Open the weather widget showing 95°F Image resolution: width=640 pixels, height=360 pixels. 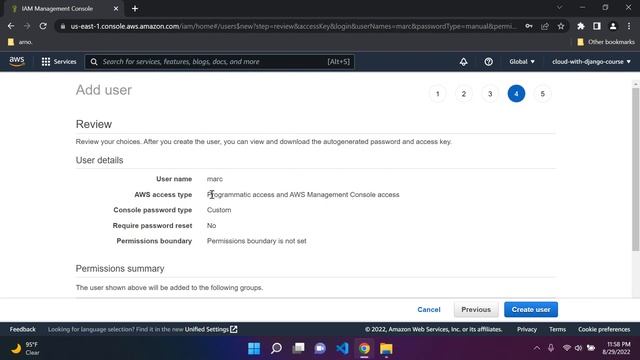pyautogui.click(x=25, y=349)
